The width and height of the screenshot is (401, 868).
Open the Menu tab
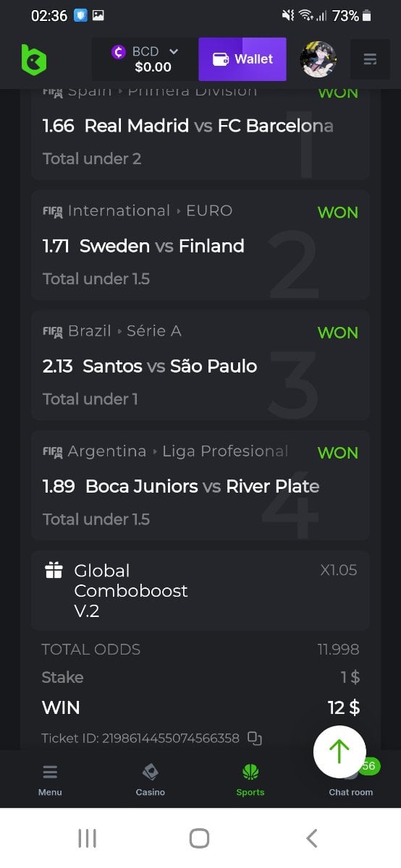click(x=50, y=779)
